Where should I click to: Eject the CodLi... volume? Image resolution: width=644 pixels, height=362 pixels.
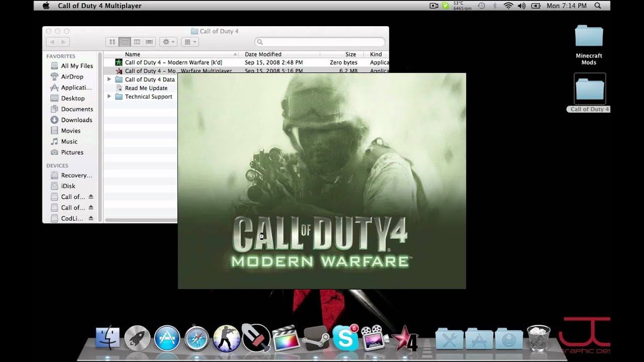click(91, 218)
